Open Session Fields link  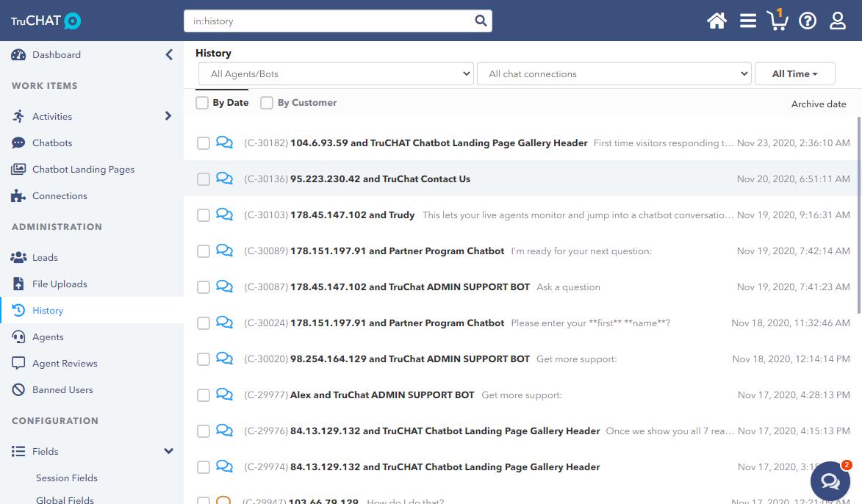pos(67,478)
